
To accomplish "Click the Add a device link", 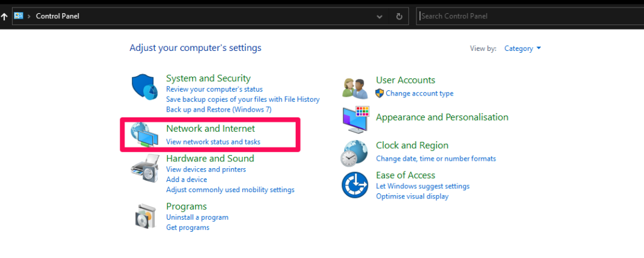I will pos(186,180).
